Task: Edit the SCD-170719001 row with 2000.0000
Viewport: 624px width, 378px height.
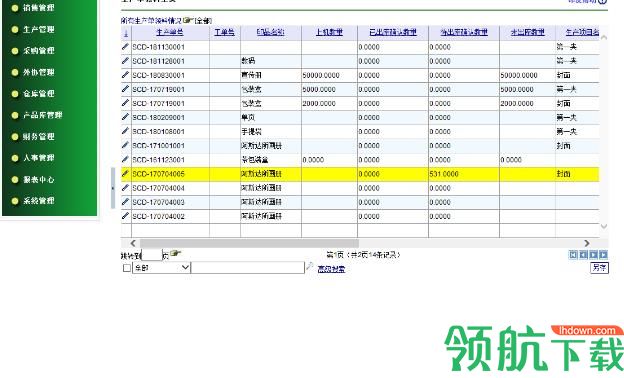Action: (x=125, y=103)
